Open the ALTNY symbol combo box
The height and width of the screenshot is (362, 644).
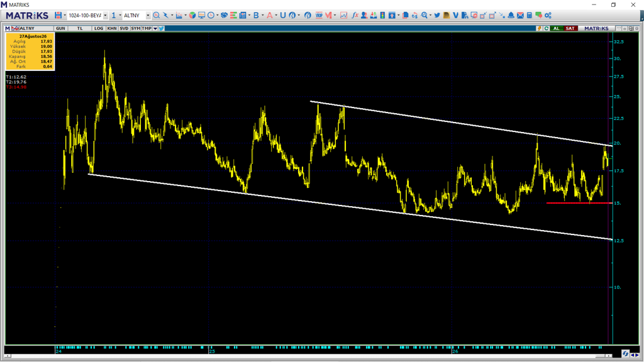[x=136, y=15]
